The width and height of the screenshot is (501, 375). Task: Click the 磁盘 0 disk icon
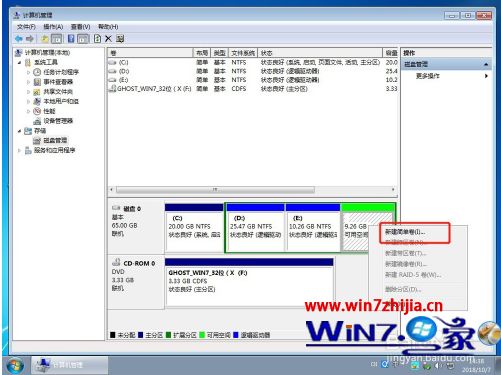116,208
